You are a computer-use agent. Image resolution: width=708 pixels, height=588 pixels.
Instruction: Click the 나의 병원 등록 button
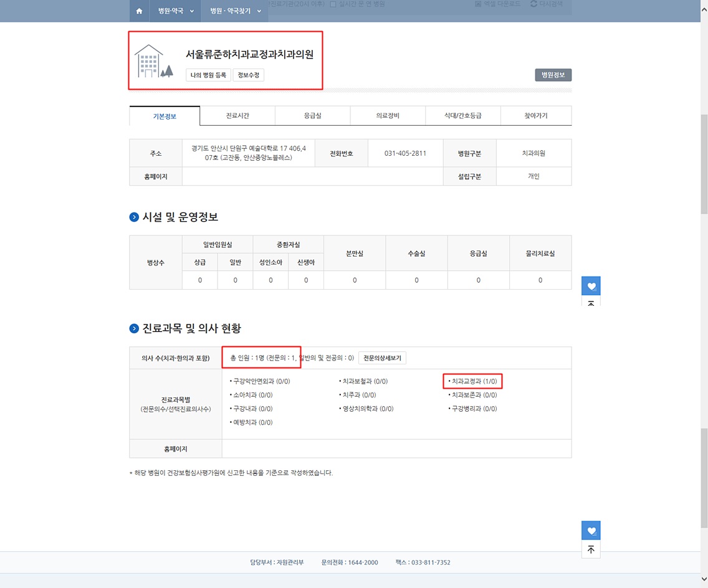pos(208,75)
